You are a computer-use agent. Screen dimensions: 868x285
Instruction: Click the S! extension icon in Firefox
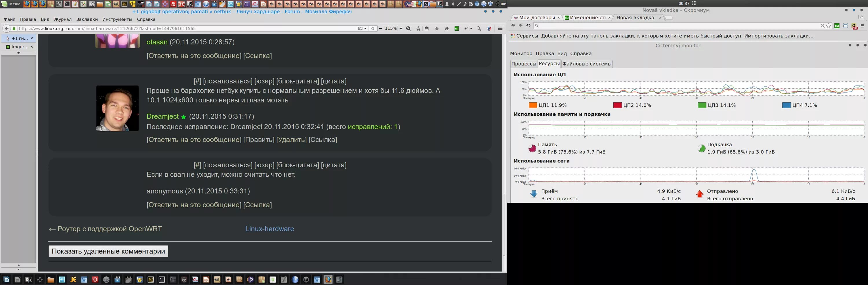pyautogui.click(x=489, y=29)
